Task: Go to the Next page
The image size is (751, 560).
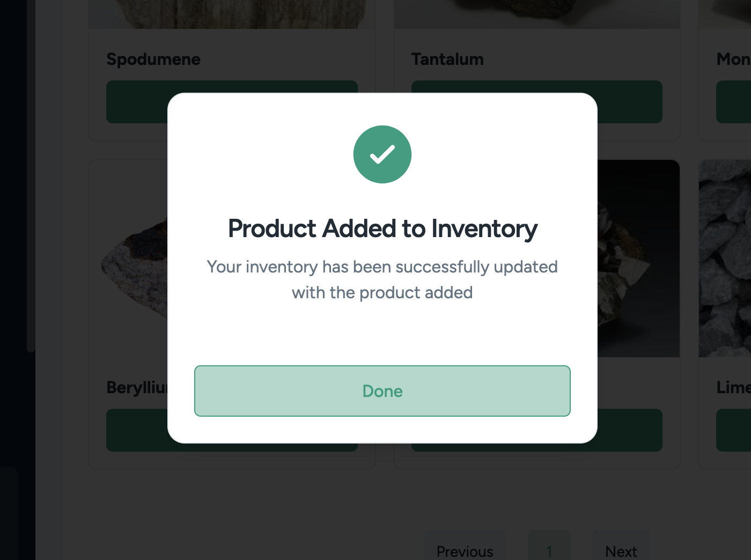Action: click(x=621, y=550)
